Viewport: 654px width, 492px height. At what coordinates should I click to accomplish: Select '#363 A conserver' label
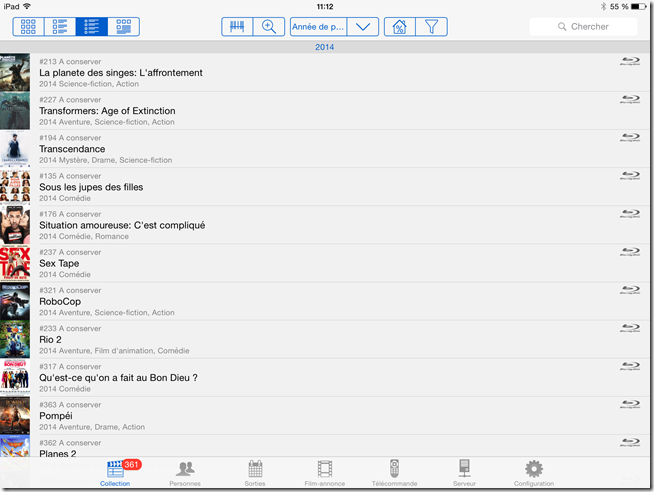pos(70,405)
